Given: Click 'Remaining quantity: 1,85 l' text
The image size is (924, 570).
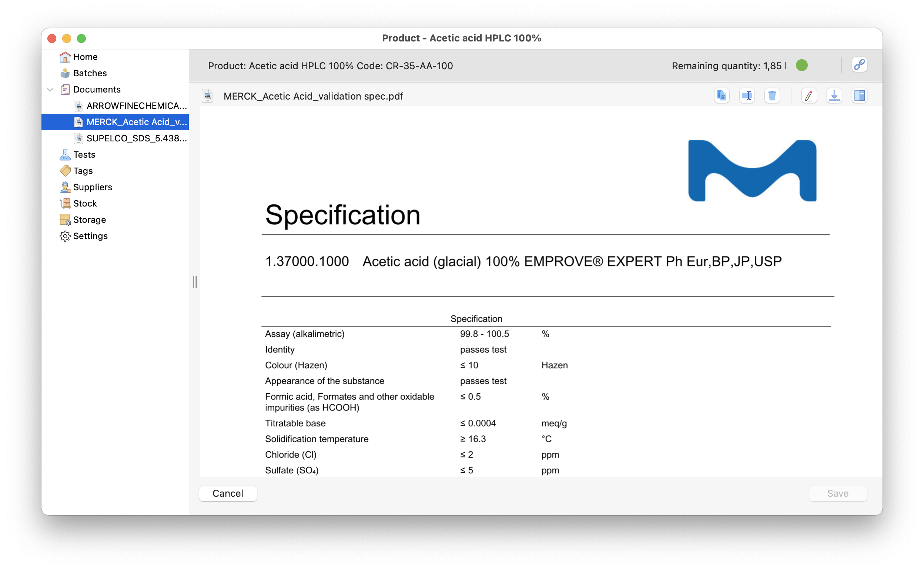Looking at the screenshot, I should click(729, 66).
